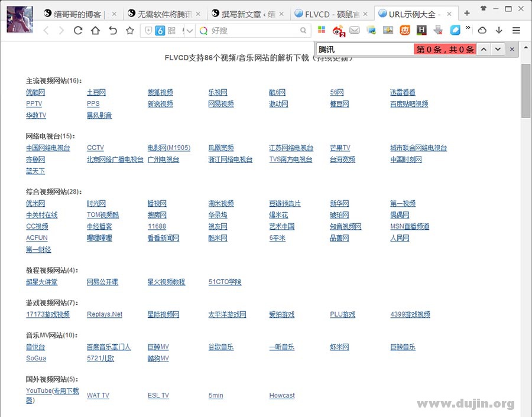The width and height of the screenshot is (532, 417).
Task: Close the find bar
Action: click(x=512, y=50)
